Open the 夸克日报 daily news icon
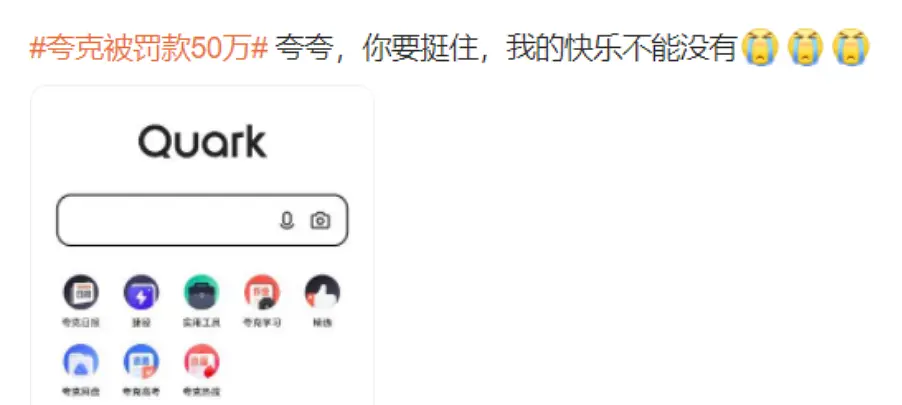 pos(81,292)
